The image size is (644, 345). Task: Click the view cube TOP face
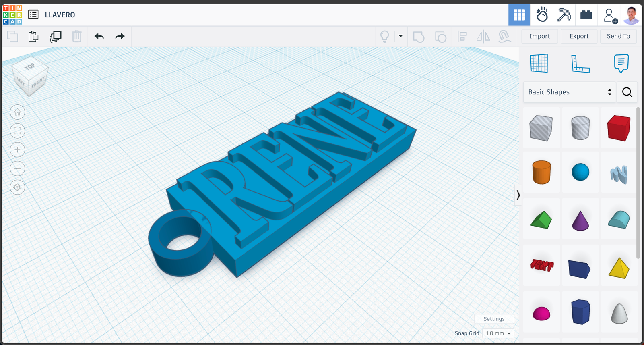point(29,67)
